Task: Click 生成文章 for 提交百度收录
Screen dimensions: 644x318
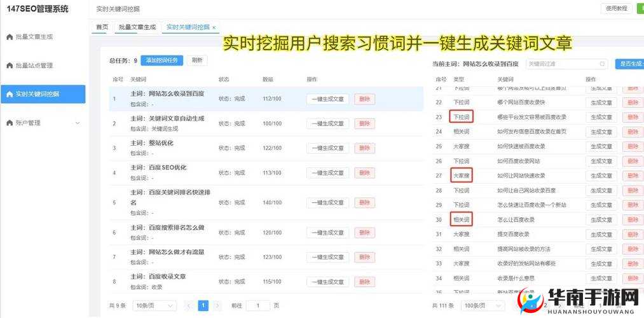Action: point(601,235)
